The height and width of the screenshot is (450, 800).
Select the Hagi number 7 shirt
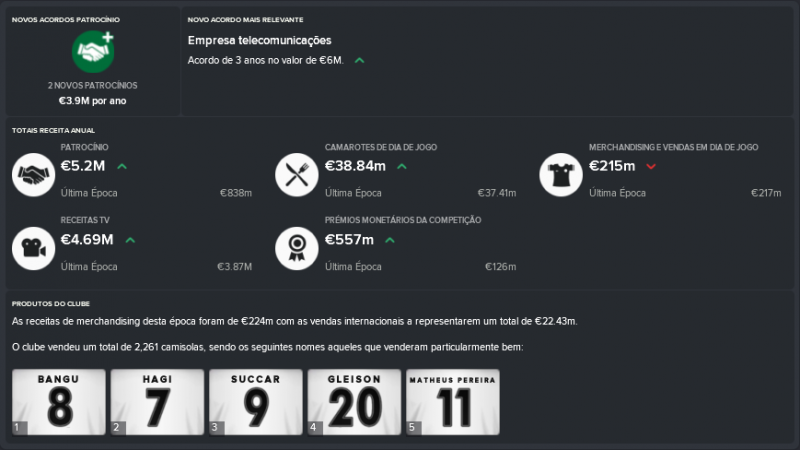pos(157,402)
